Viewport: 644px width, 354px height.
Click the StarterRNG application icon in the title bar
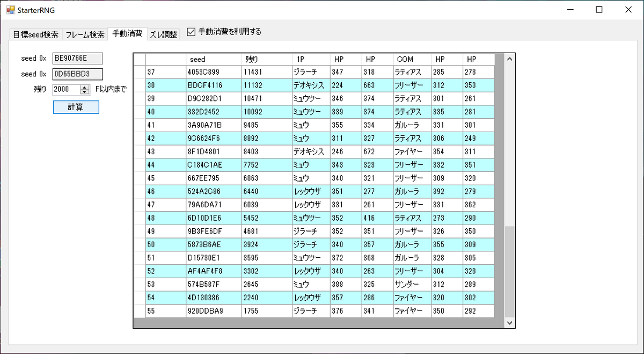point(10,10)
